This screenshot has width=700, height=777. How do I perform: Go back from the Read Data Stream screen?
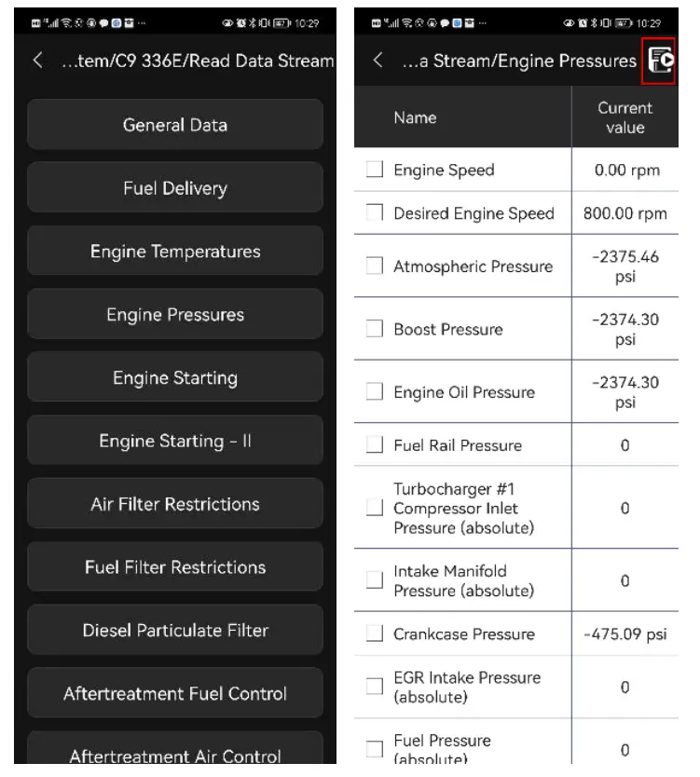pyautogui.click(x=37, y=61)
